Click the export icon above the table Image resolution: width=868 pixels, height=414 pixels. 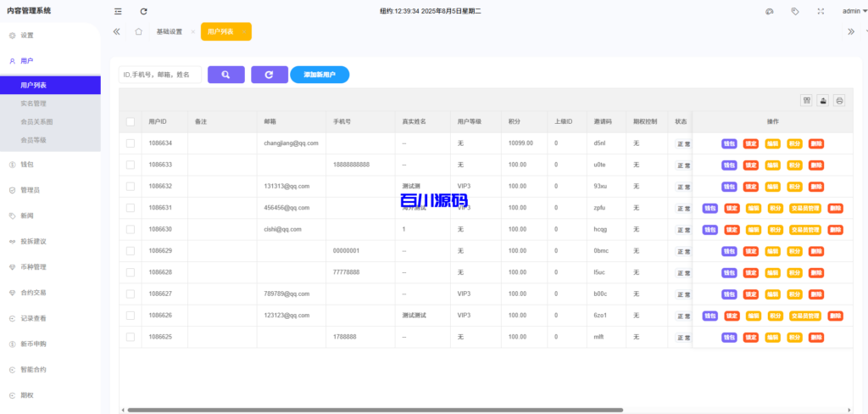pos(823,100)
